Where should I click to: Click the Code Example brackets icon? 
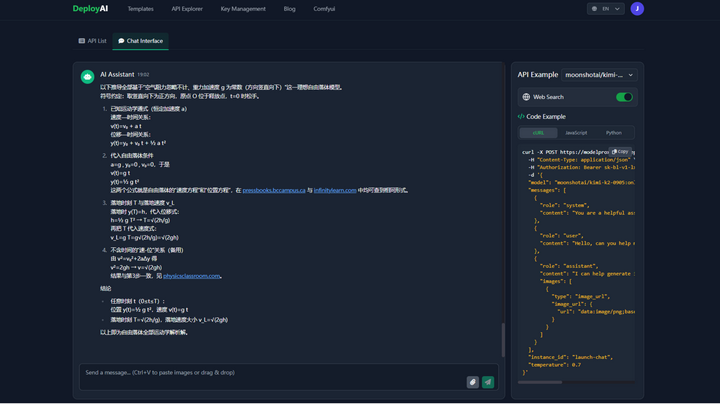(x=521, y=117)
